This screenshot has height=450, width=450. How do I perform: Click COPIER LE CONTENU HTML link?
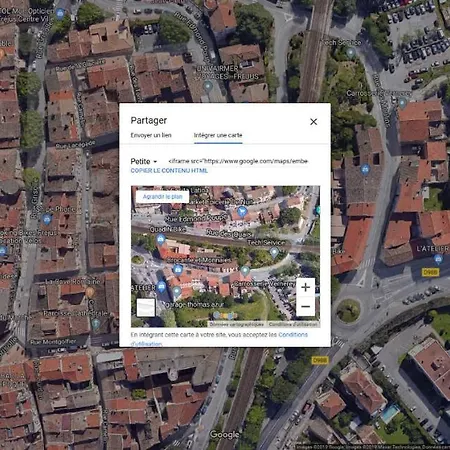pyautogui.click(x=169, y=171)
